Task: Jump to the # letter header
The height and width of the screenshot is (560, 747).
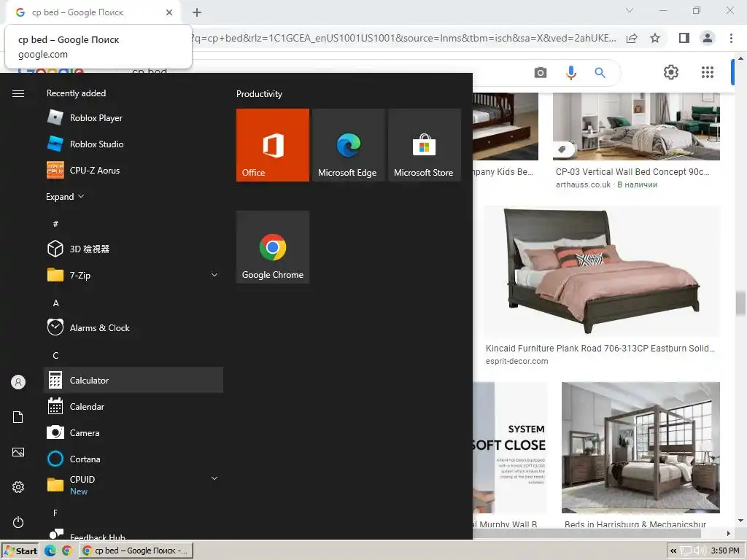Action: tap(55, 223)
